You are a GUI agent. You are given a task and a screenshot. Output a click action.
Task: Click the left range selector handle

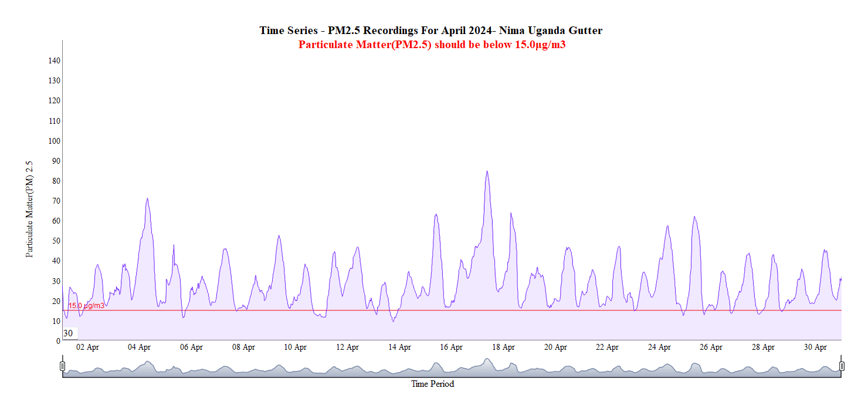(x=63, y=366)
